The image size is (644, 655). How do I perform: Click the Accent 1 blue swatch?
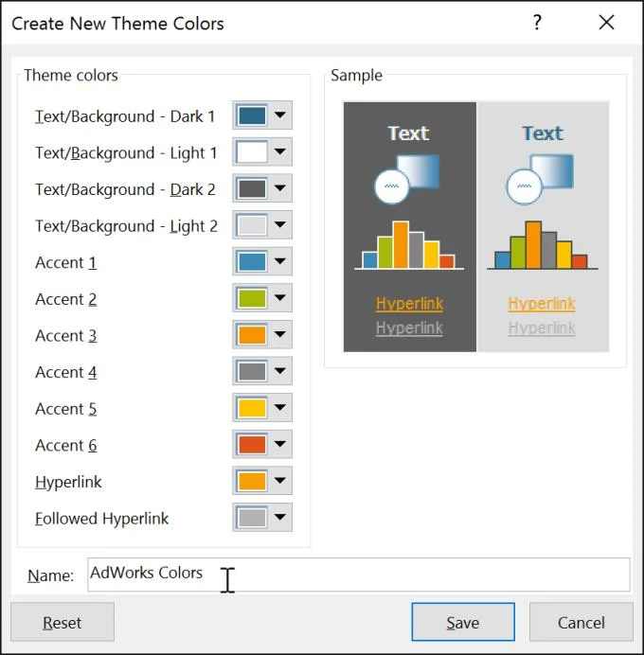point(252,261)
